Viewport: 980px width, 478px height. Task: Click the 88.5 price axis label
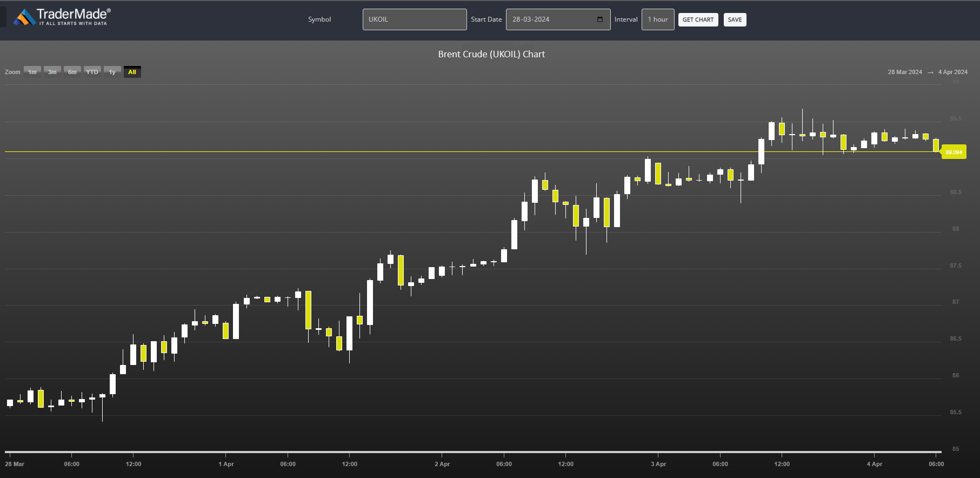click(x=956, y=192)
